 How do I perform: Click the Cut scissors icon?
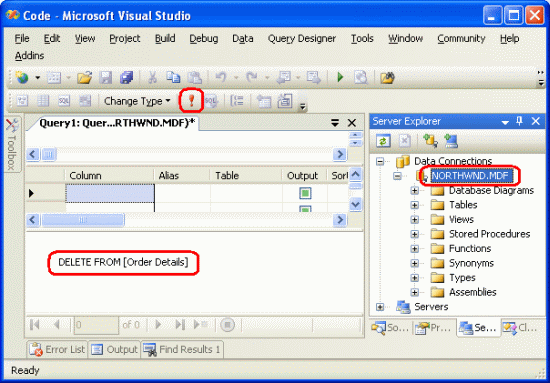point(152,78)
